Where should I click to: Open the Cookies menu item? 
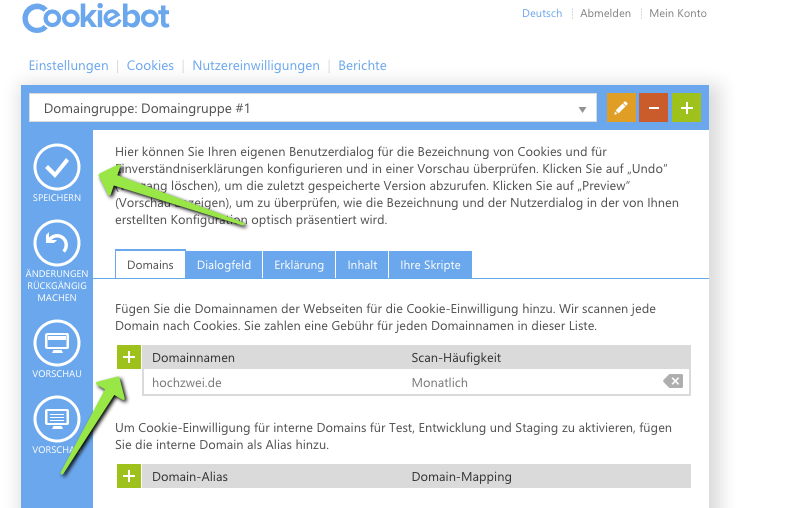[x=150, y=66]
